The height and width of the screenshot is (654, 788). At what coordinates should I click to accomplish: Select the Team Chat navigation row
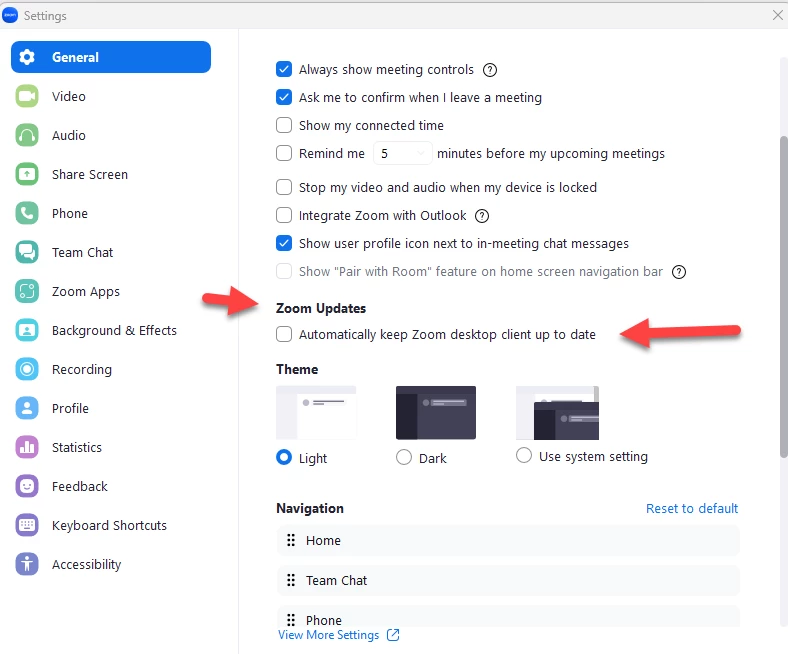[x=508, y=580]
